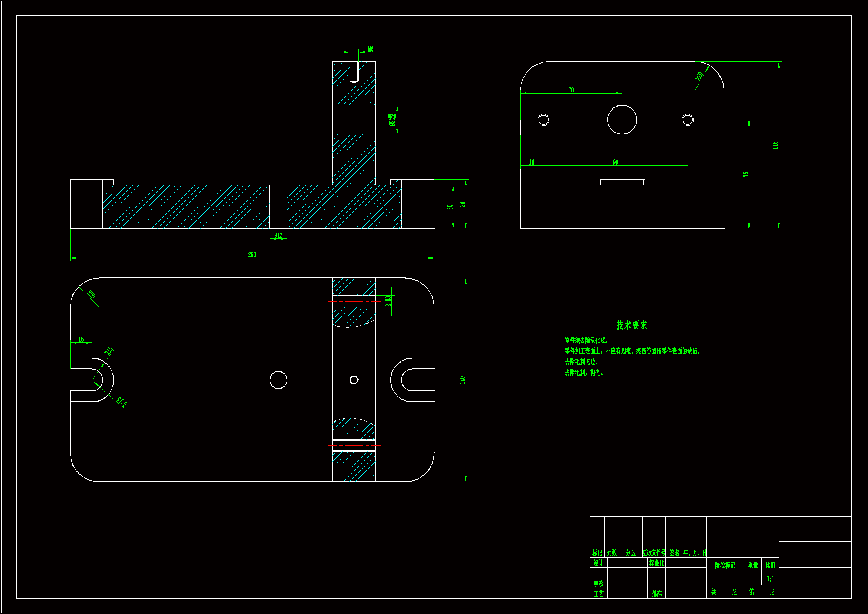The image size is (868, 614).
Task: Click the 2-M8 threaded hole annotation
Action: click(388, 301)
